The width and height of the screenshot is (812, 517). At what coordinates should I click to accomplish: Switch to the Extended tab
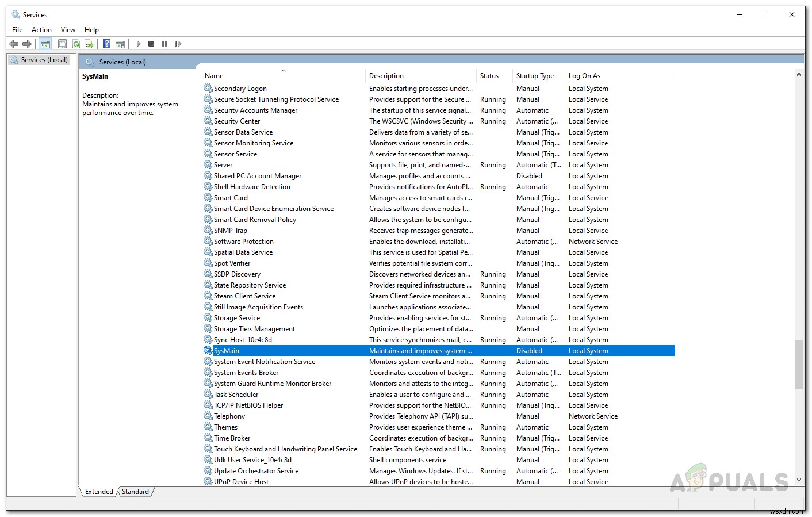[x=99, y=492]
